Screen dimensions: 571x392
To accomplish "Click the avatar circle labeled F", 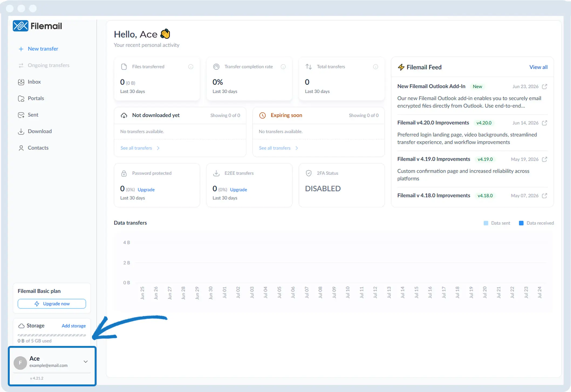I will pyautogui.click(x=20, y=362).
